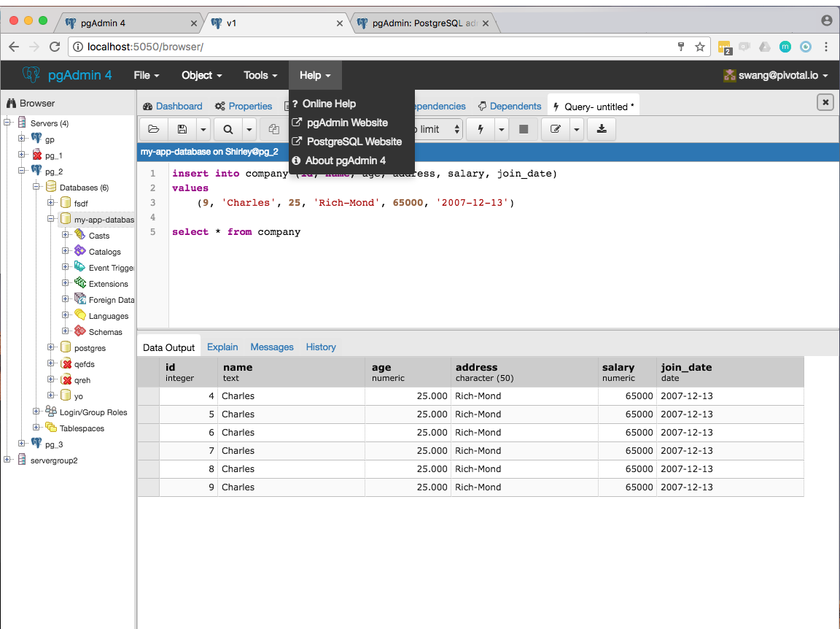This screenshot has width=840, height=629.
Task: Bookmark page with the star icon
Action: [700, 47]
